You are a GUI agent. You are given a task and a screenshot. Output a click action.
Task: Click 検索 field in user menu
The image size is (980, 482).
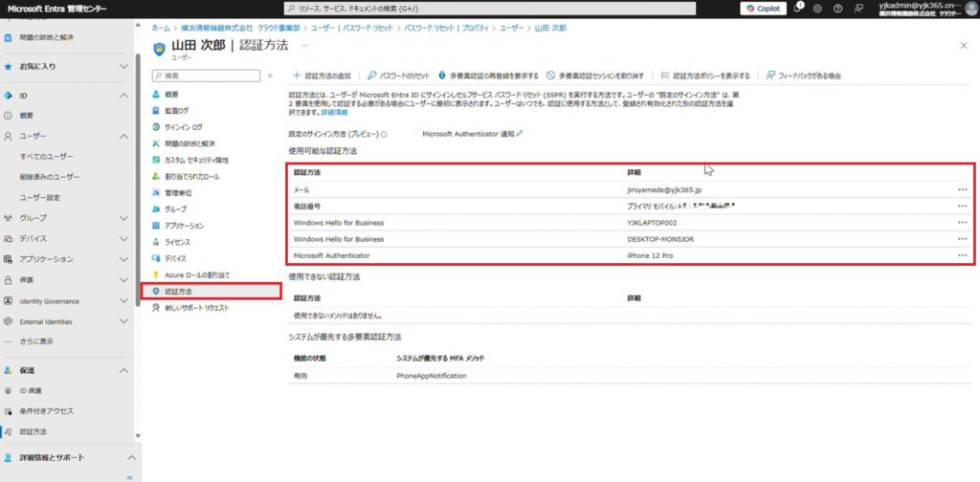(x=207, y=76)
